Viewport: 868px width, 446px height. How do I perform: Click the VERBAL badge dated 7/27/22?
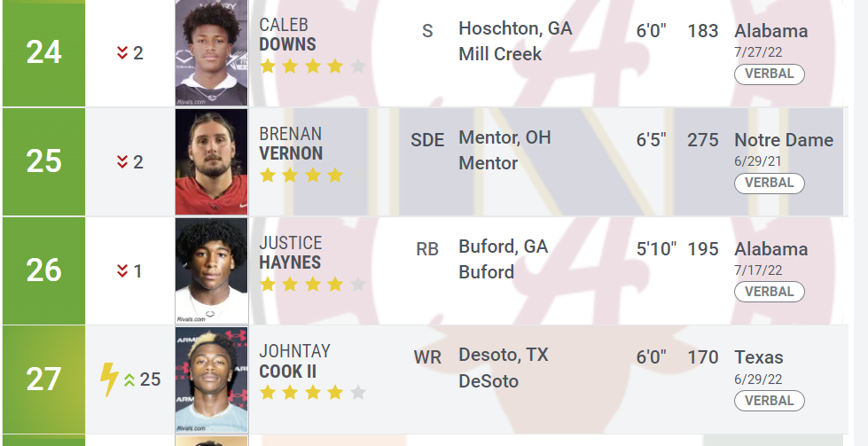770,74
